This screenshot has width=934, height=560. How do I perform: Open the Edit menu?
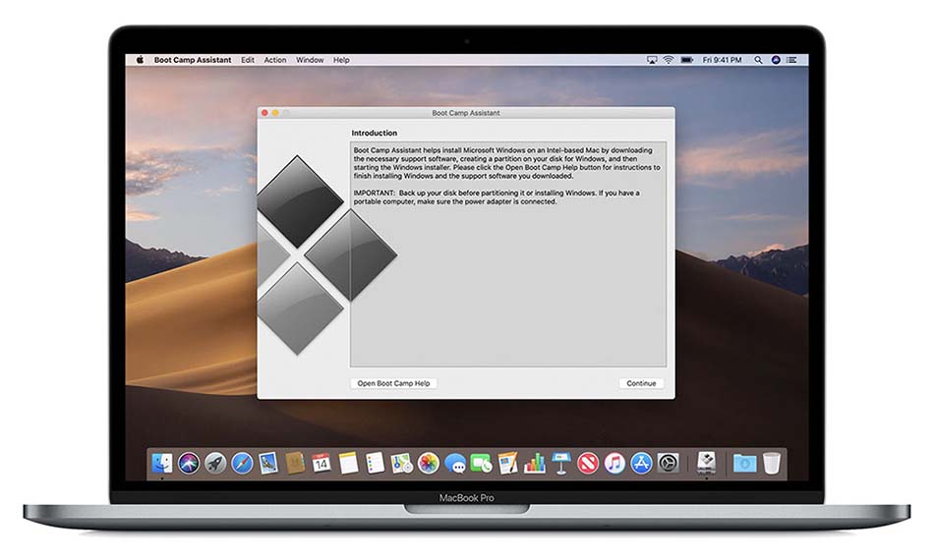tap(248, 60)
